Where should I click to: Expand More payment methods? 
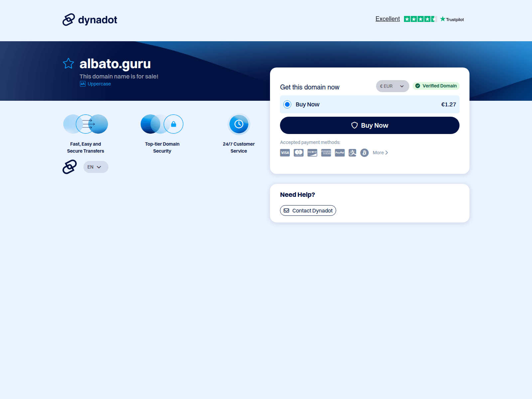pyautogui.click(x=380, y=153)
